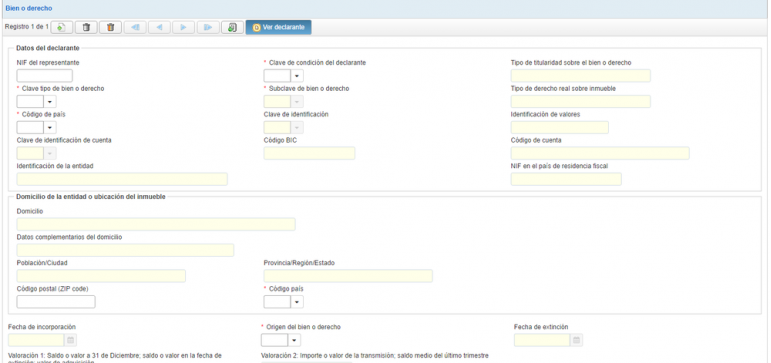Click the Fecha de incorporación date field
Viewport: 771px width, 363px height.
tap(36, 340)
